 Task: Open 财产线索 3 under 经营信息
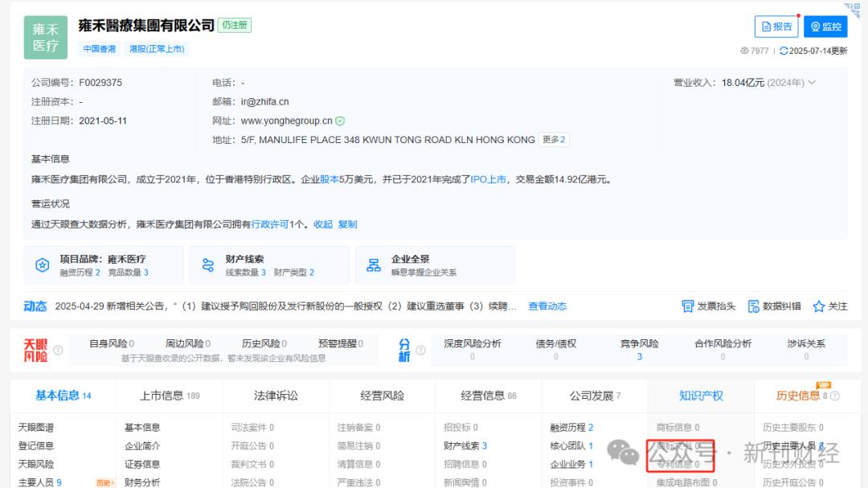tap(465, 446)
